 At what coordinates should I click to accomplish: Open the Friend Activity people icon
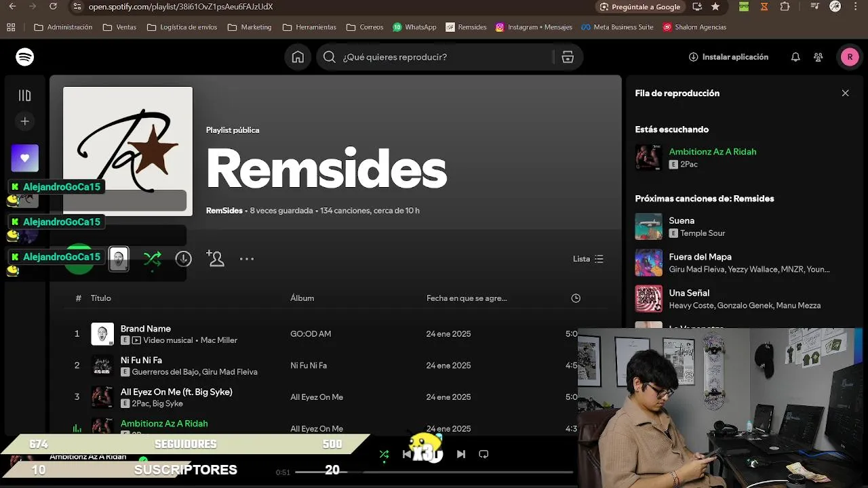click(x=818, y=57)
